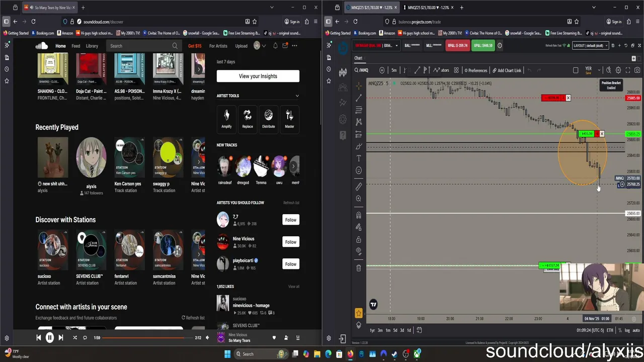The image size is (644, 362).
Task: Follow playboicarti
Action: 291,264
